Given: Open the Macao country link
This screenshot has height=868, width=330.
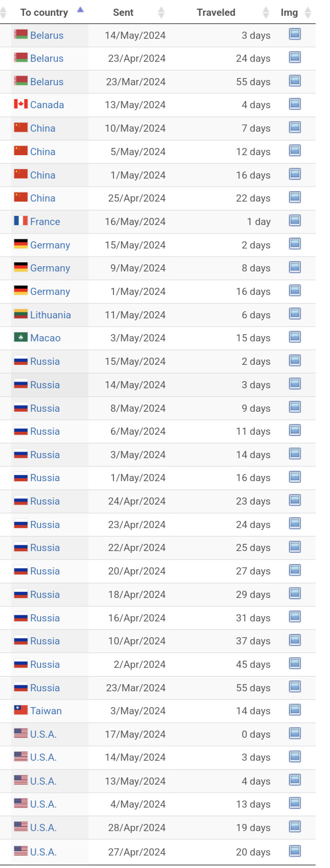Looking at the screenshot, I should click(46, 338).
